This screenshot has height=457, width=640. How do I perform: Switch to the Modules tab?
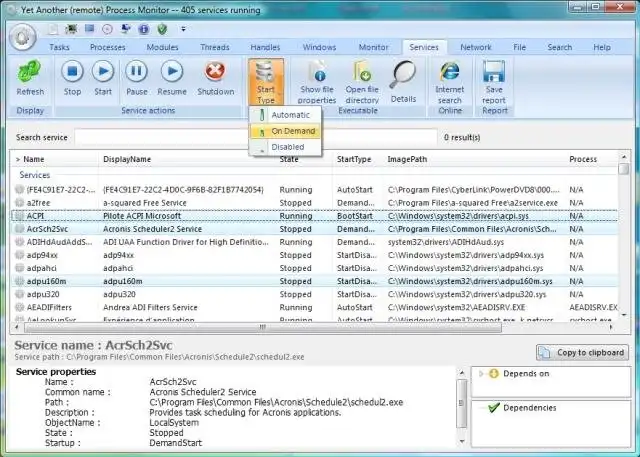tap(162, 47)
